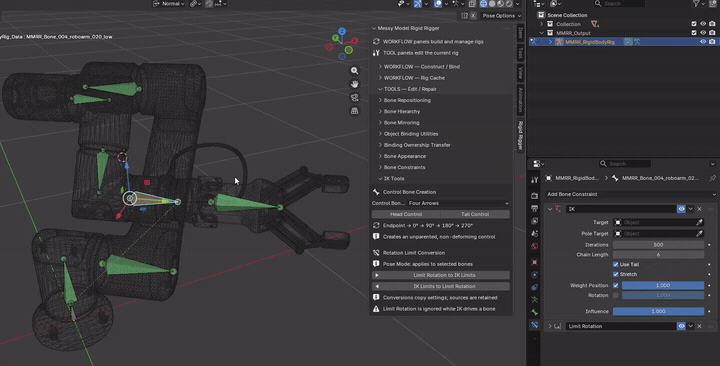The height and width of the screenshot is (366, 720).
Task: Open the Output properties tab icon
Action: pos(534,208)
